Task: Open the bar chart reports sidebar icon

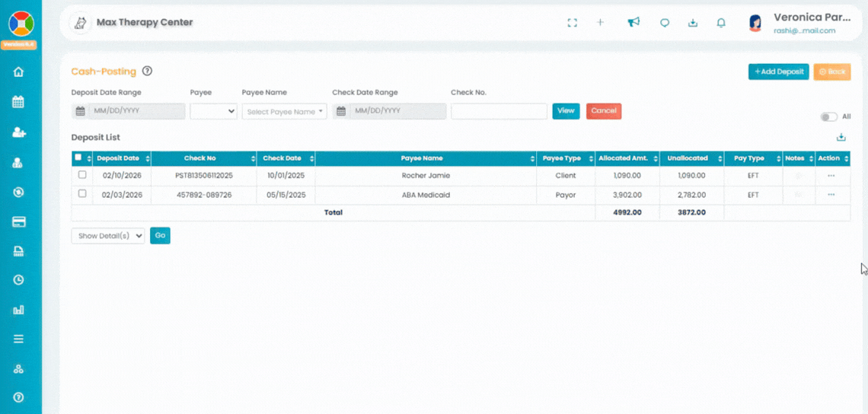Action: pyautogui.click(x=18, y=310)
